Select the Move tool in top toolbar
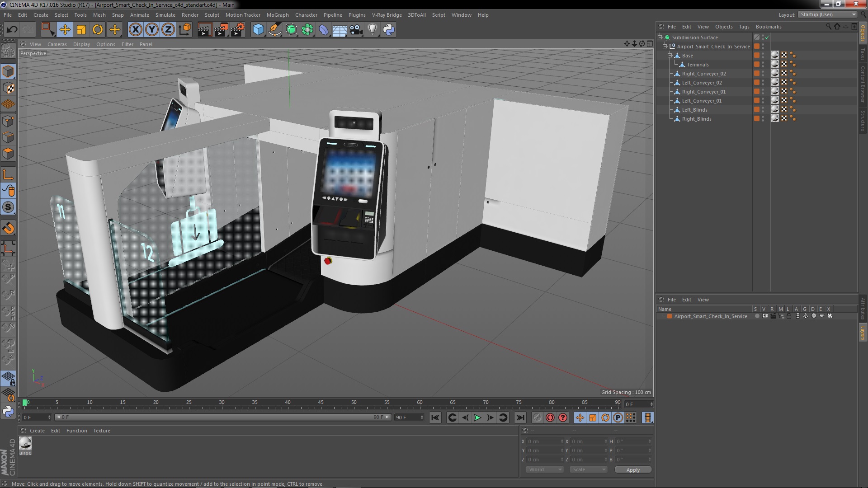 tap(65, 30)
